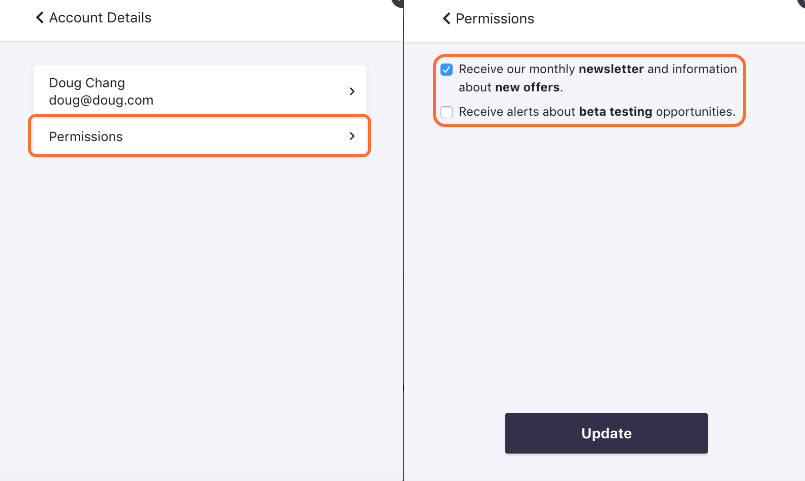Expand the Permissions row chevron

352,136
